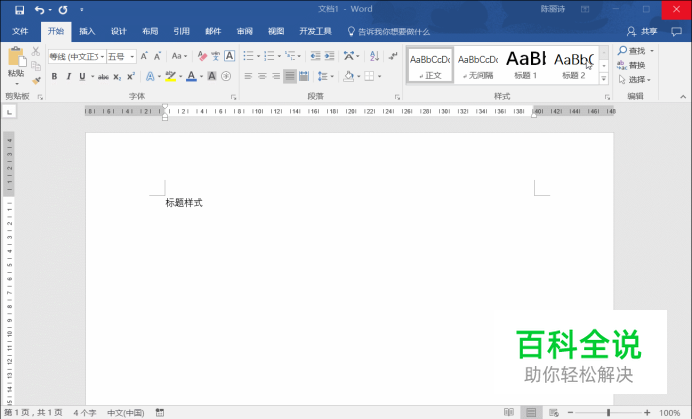Apply the 标题 2 style

574,64
